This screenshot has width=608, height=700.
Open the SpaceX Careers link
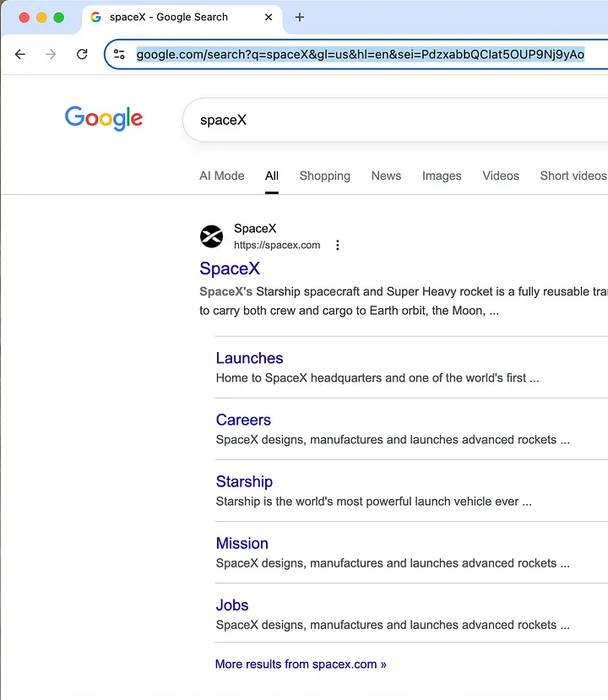243,420
